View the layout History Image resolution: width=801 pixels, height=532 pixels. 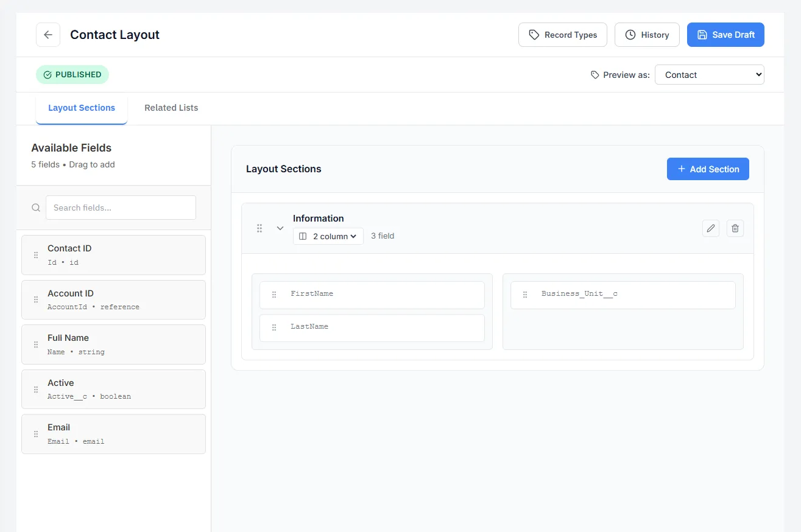[647, 35]
